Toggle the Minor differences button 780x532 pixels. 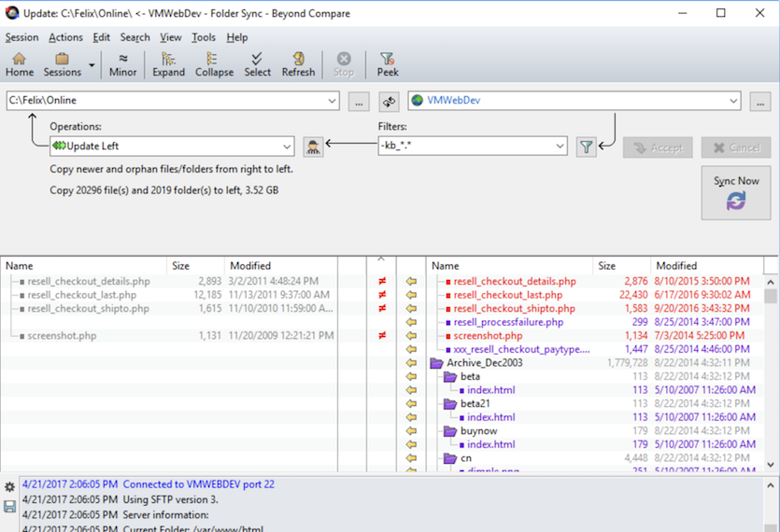122,64
